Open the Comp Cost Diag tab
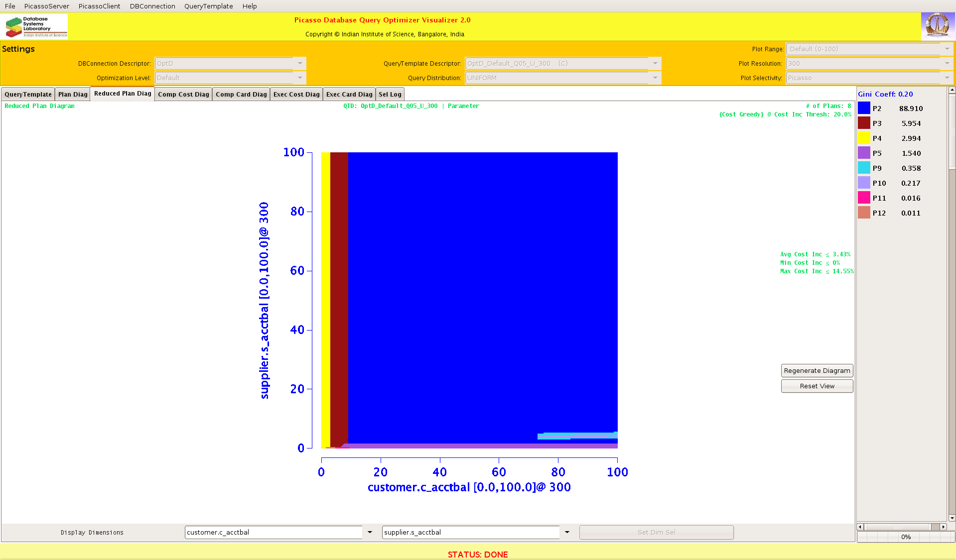 [x=183, y=94]
